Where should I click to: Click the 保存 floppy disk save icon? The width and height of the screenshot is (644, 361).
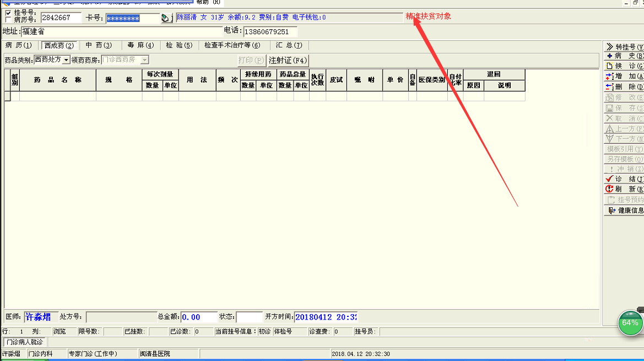tap(610, 108)
